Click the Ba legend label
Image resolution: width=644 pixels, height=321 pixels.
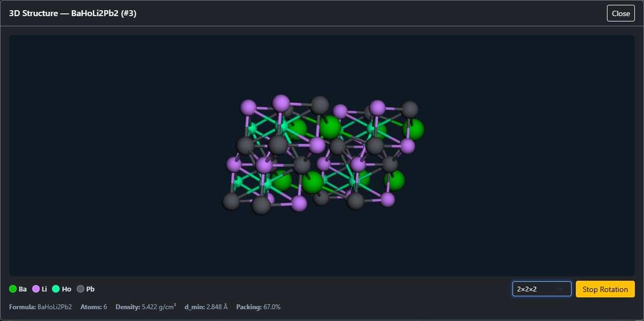click(23, 289)
